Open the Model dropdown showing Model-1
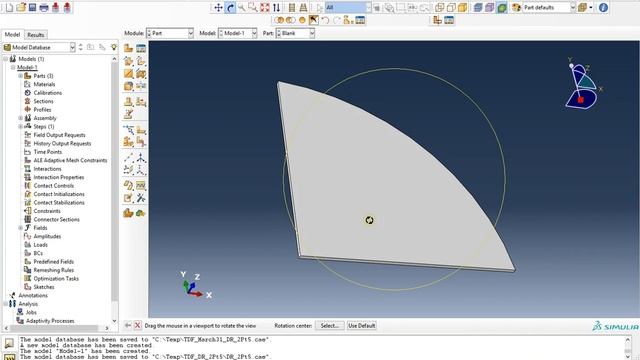Screen dimensions: 640x360 (x=238, y=33)
